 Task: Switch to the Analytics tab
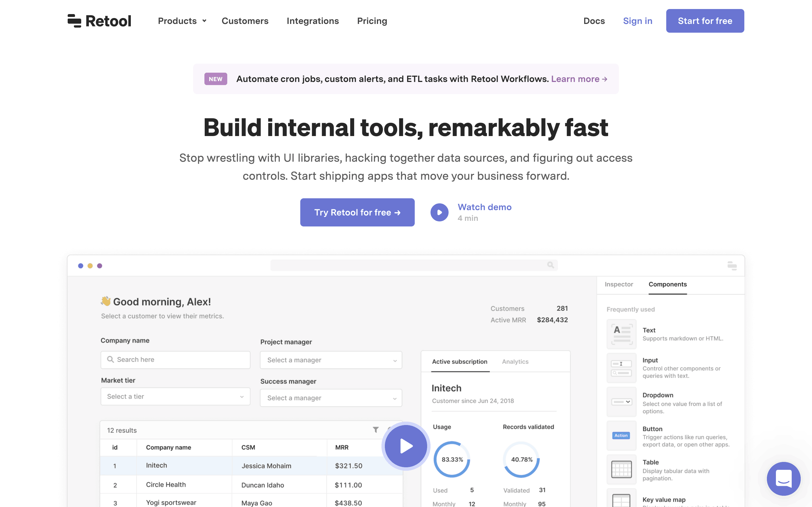point(515,361)
